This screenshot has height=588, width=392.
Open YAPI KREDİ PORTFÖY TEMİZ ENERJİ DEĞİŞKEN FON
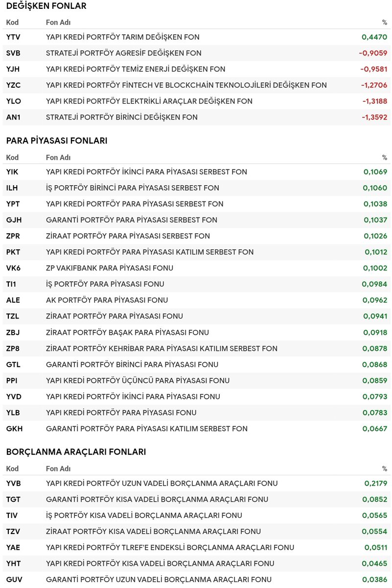[136, 69]
